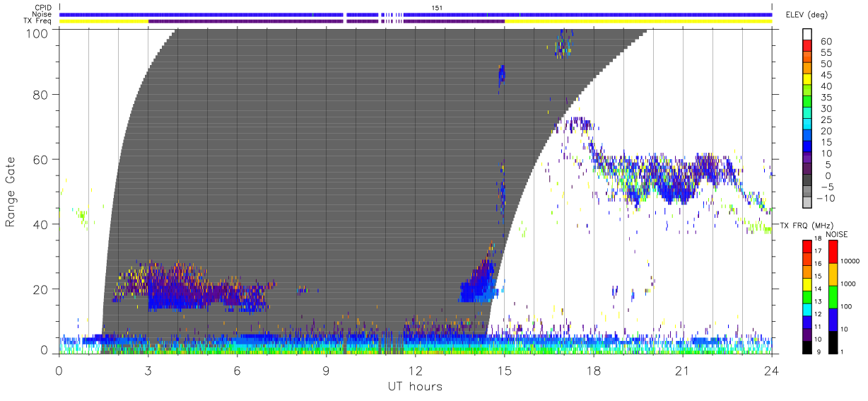Click the red top swatch of TX FRQ bar
This screenshot has width=868, height=401.
pyautogui.click(x=808, y=246)
